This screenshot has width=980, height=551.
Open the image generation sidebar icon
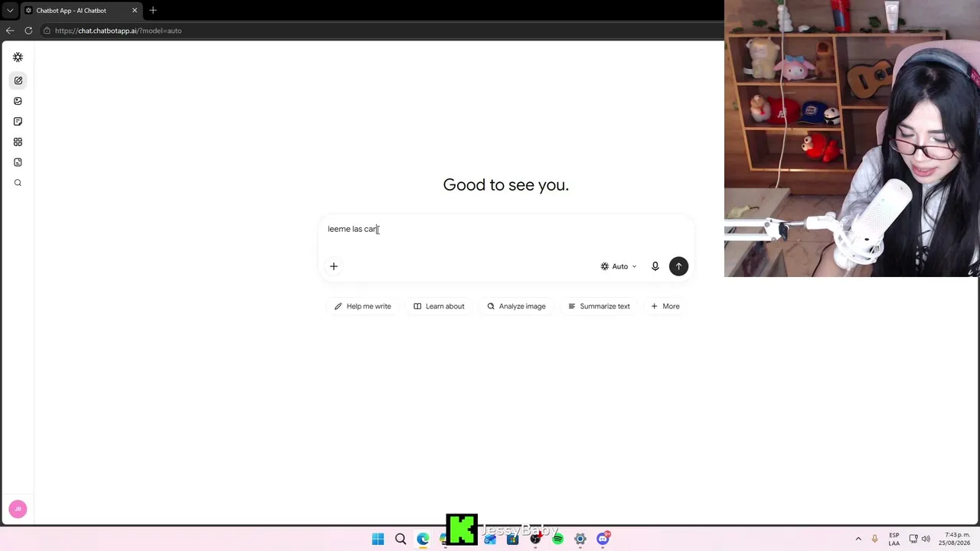[18, 101]
